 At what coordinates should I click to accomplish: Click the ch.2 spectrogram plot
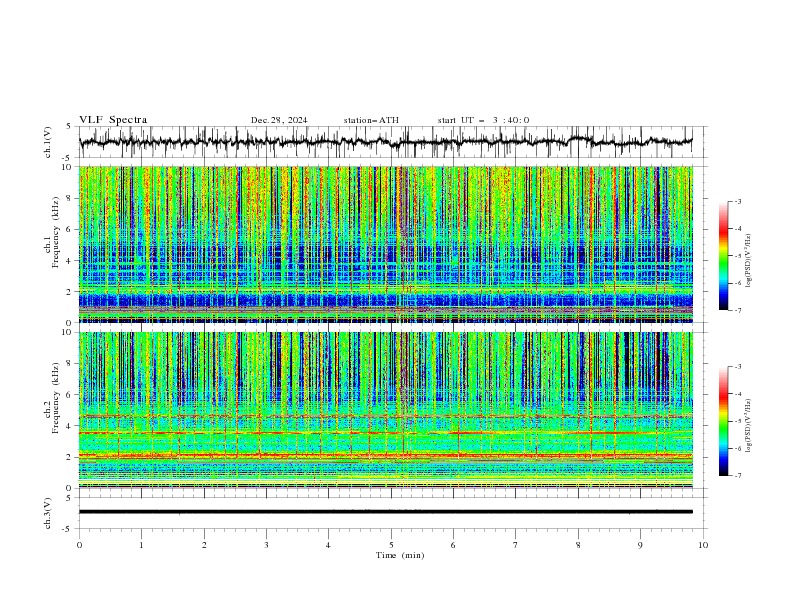tap(385, 410)
